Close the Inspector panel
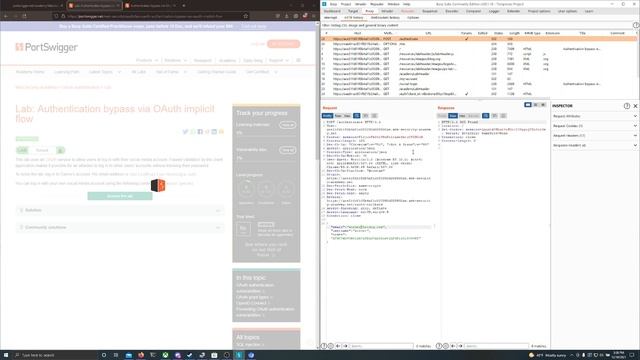 coord(635,106)
